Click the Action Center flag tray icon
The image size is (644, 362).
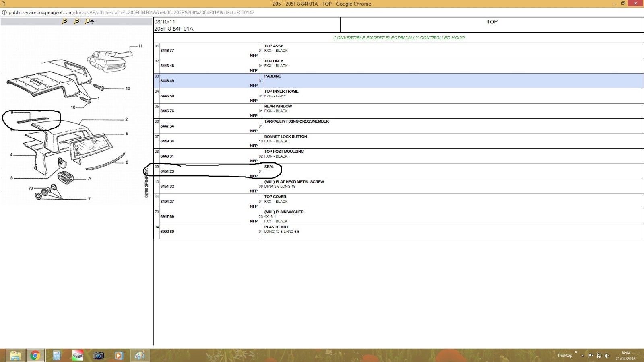[x=591, y=356]
